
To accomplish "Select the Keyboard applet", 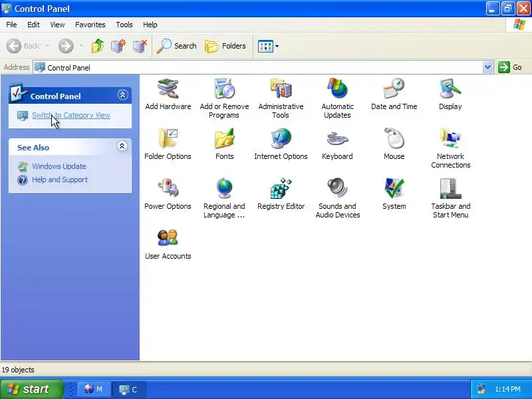I will pyautogui.click(x=337, y=144).
